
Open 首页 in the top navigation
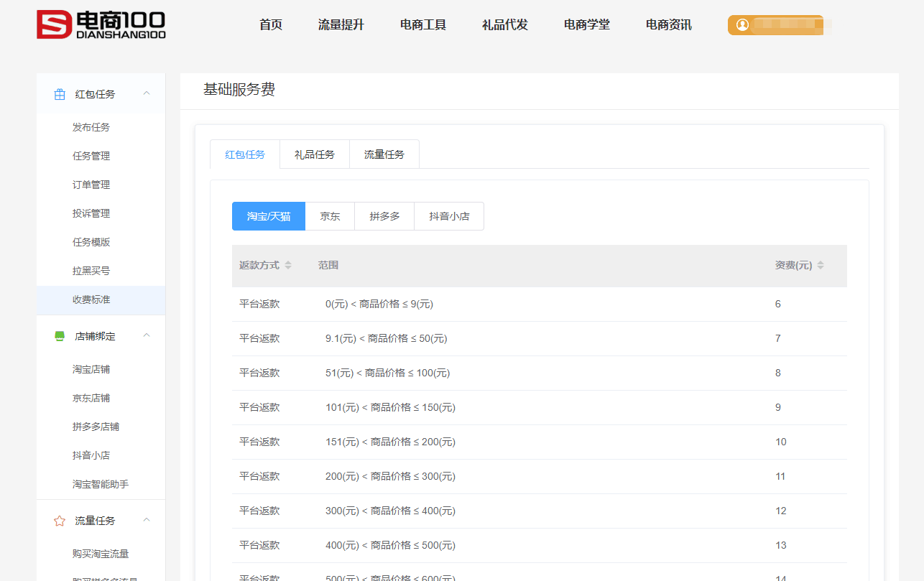pyautogui.click(x=271, y=24)
